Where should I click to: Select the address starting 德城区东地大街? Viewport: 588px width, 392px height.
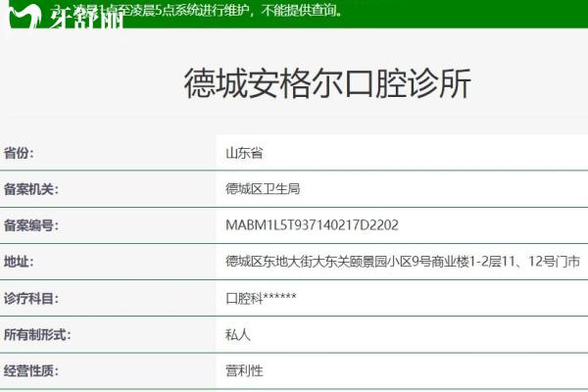403,261
